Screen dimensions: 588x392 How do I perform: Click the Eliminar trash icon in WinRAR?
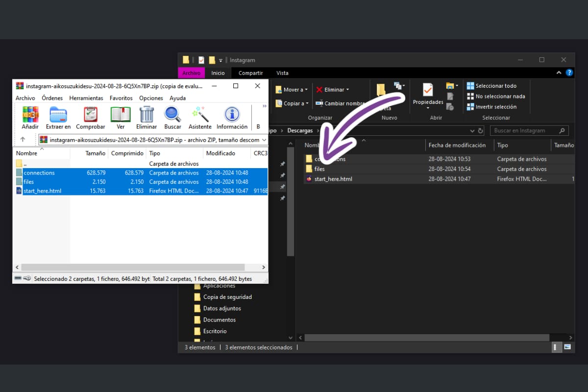point(147,118)
